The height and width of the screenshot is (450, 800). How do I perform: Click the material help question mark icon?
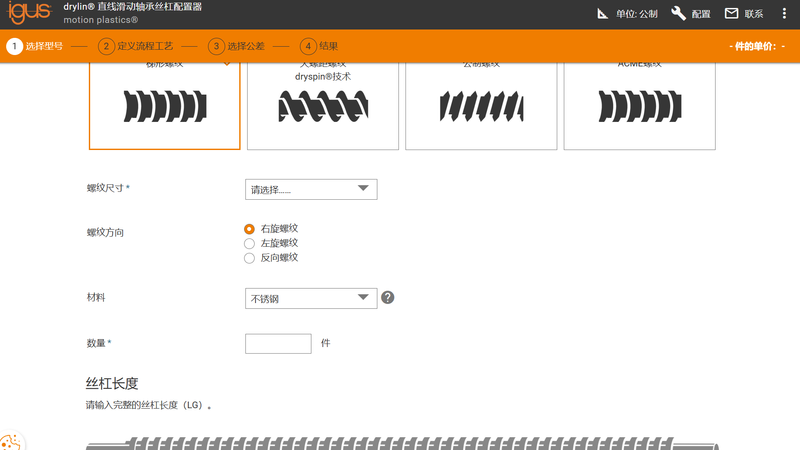point(388,297)
